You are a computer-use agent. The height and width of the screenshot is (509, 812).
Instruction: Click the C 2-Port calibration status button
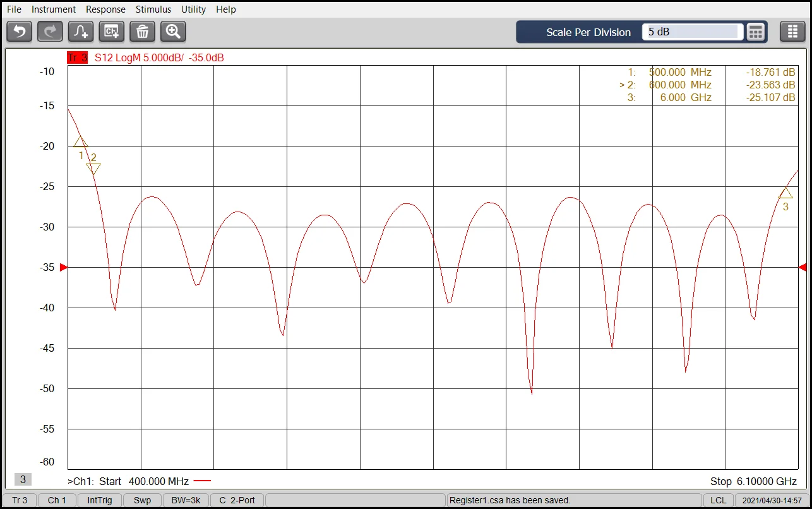click(x=237, y=500)
